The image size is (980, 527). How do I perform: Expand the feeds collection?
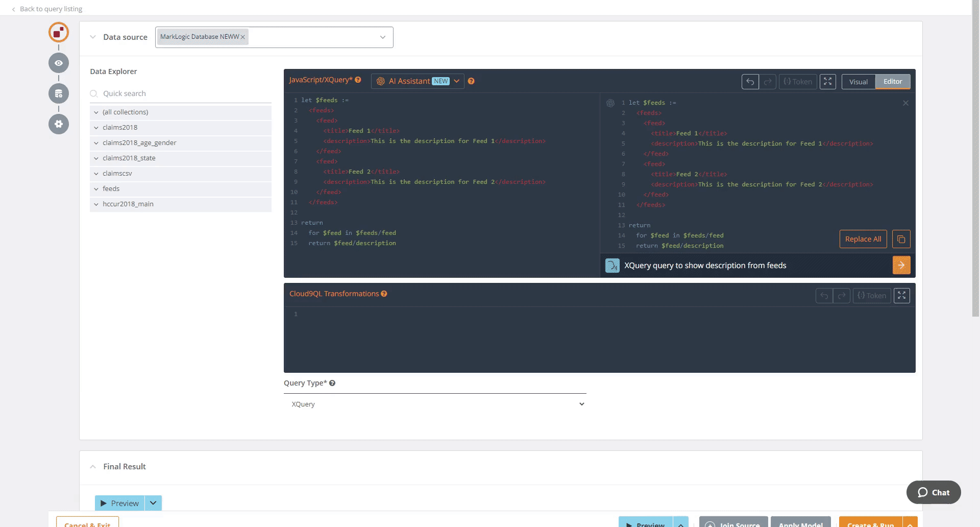(96, 189)
